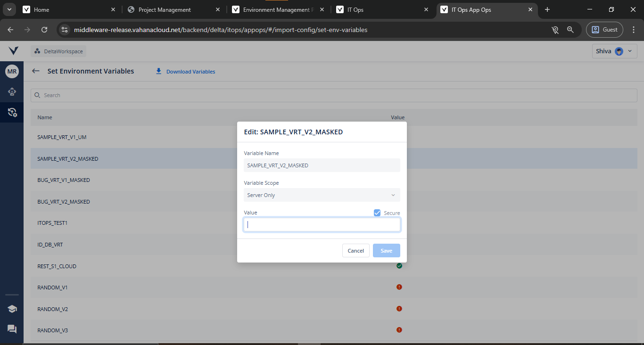Click the search magnifier icon in Search box
Screen dimensions: 644x345
(38, 95)
